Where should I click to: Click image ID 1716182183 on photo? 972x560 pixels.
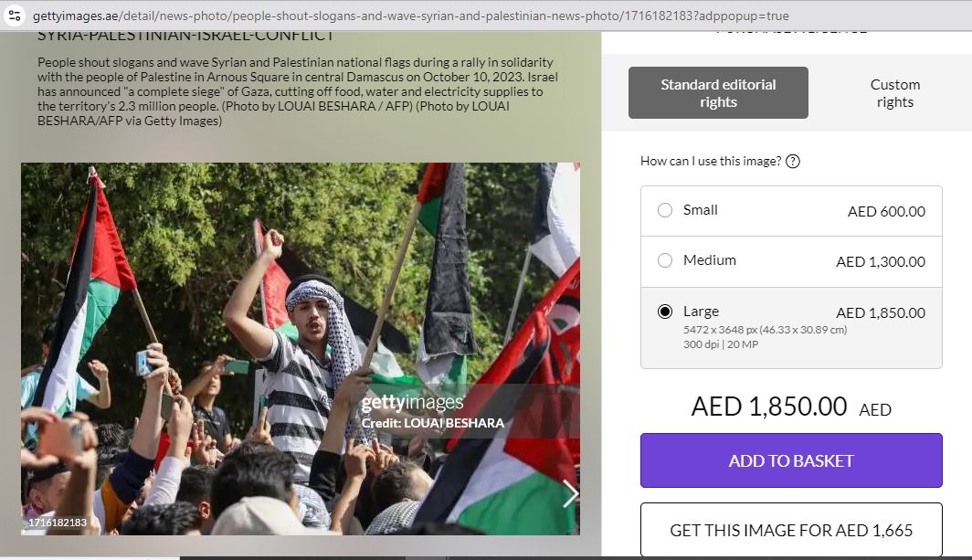(x=58, y=523)
